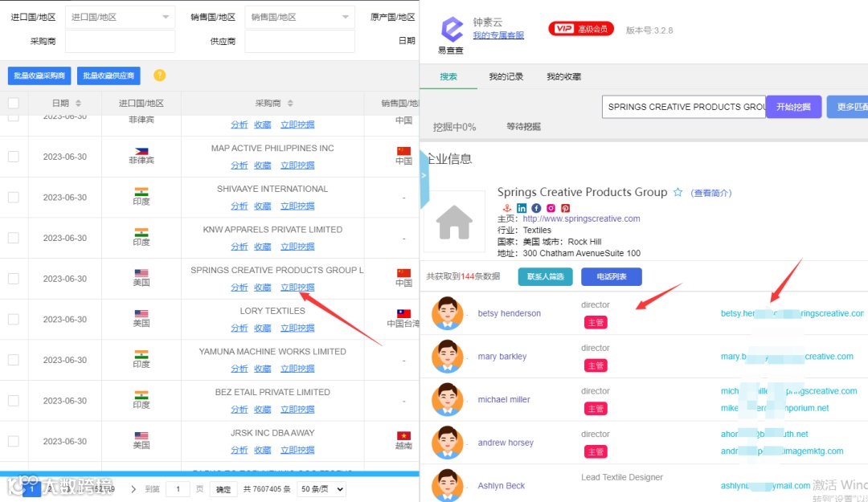Switch to the 我的记录 tab
Viewport: 868px width, 502px height.
tap(506, 77)
